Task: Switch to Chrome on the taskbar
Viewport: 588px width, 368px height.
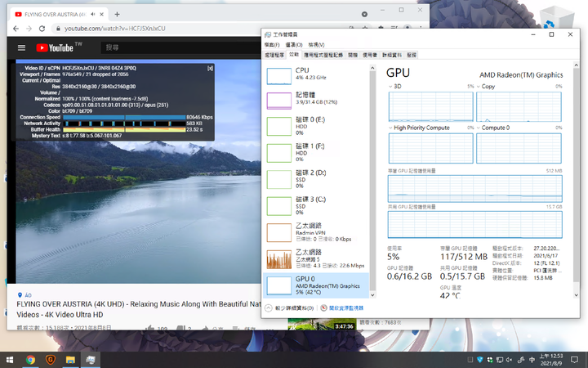Action: coord(30,360)
